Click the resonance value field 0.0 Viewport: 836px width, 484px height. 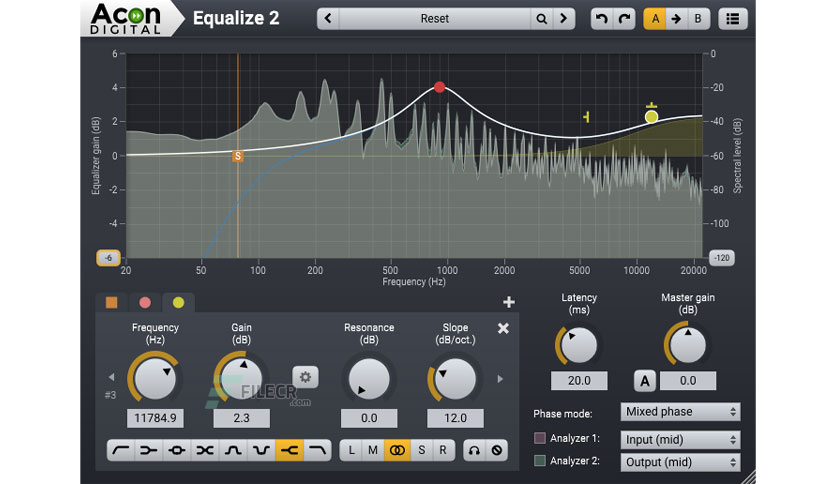pos(369,418)
